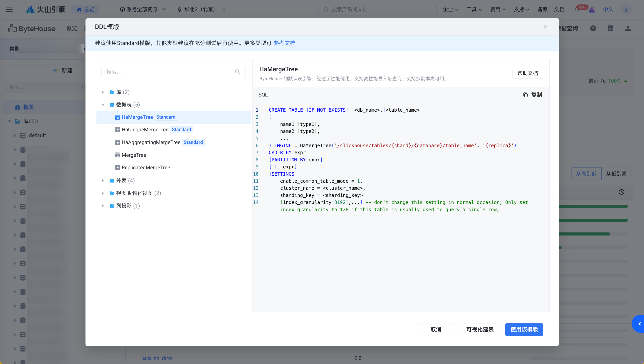Collapse the 数据表 (5) folder
Viewport: 644px width, 364px height.
click(103, 105)
